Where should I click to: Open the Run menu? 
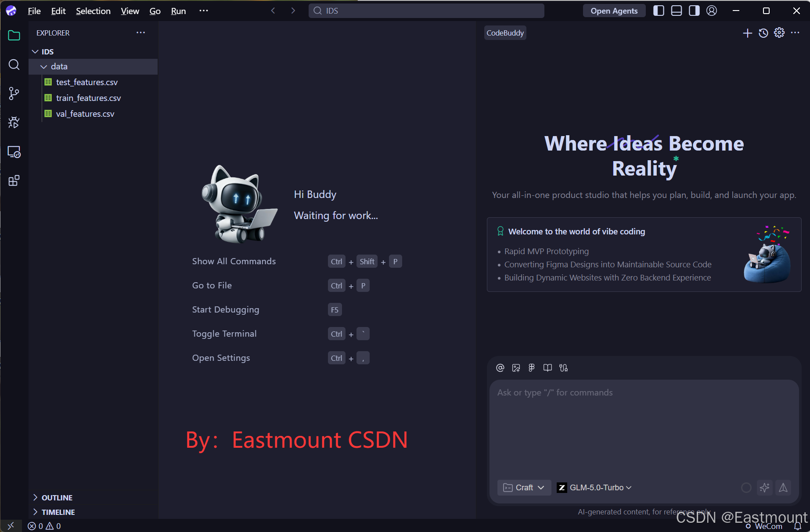point(178,11)
